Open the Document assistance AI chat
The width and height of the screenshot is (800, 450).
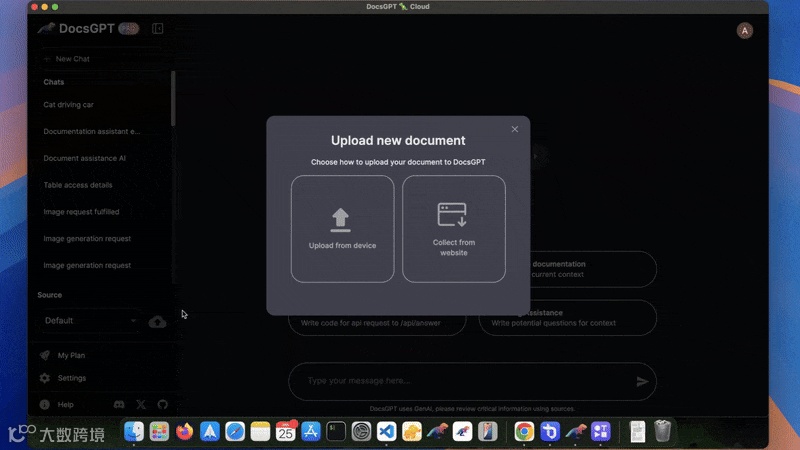click(x=84, y=158)
